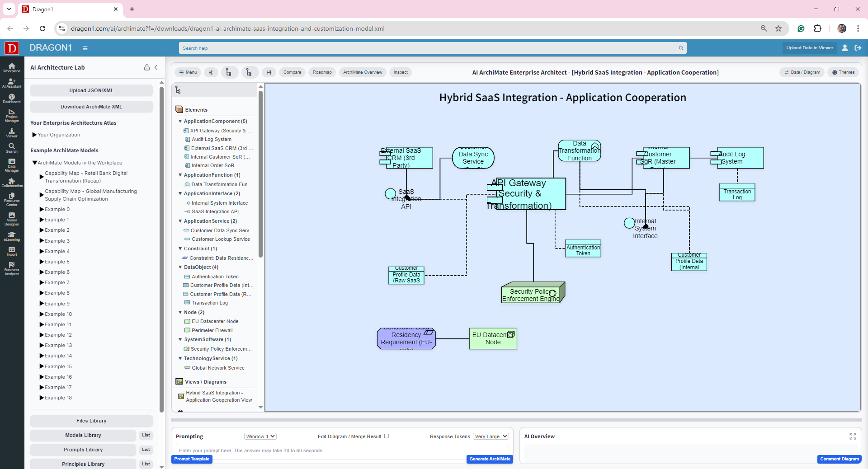Click the lock icon in AI Architecture Lab
The width and height of the screenshot is (868, 469).
tap(147, 67)
